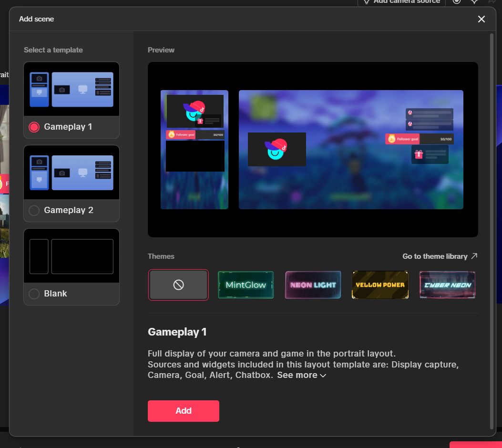Select the Blank template radio button
Screen dimensions: 502x448
click(34, 294)
